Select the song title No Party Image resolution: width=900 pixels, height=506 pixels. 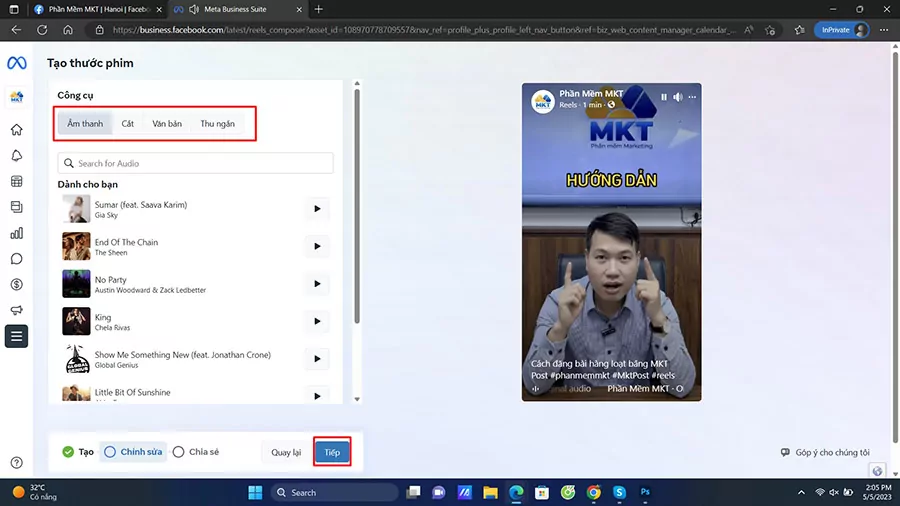(x=111, y=280)
